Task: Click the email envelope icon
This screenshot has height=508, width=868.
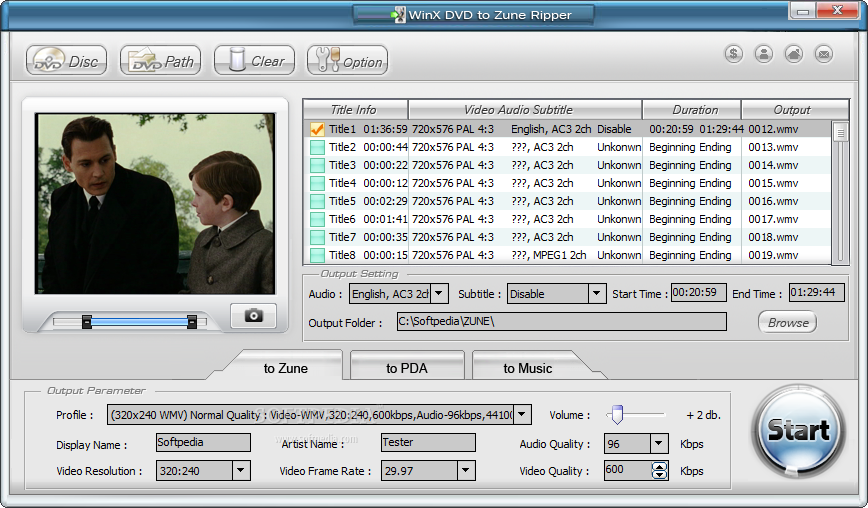Action: tap(823, 54)
